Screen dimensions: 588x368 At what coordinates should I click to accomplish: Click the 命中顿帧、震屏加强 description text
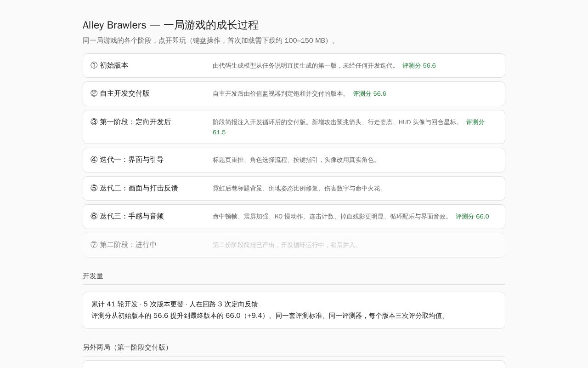[332, 217]
